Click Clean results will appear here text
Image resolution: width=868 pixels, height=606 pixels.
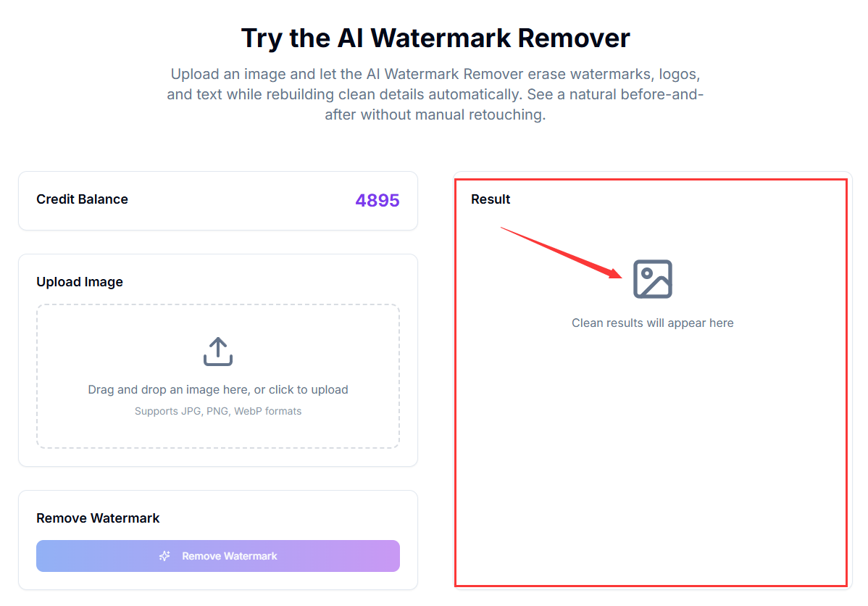click(x=652, y=323)
